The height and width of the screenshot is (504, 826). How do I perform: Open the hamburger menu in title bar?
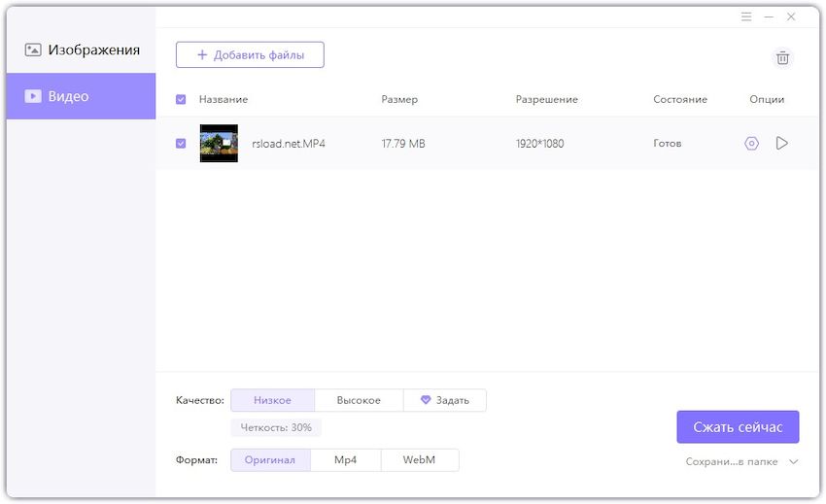click(x=746, y=17)
